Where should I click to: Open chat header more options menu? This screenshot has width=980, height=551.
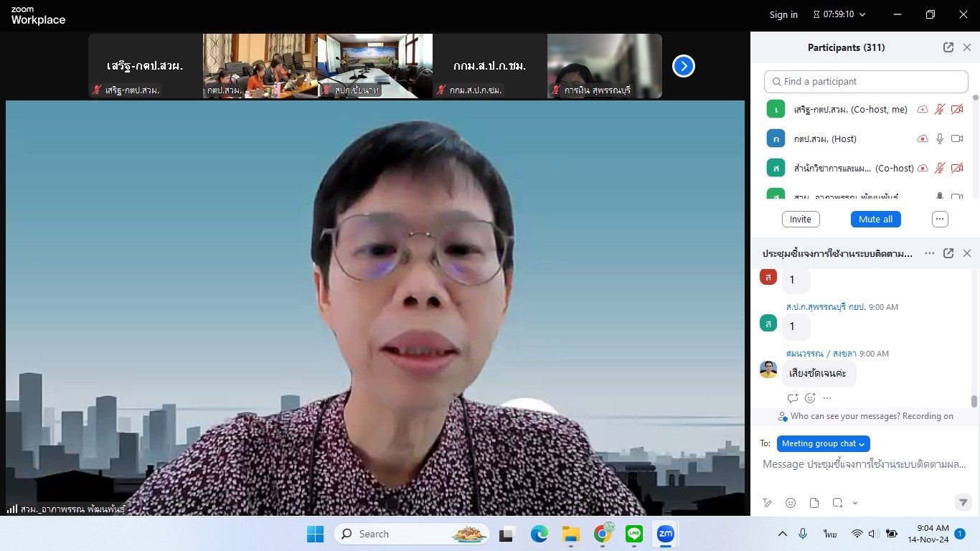tap(930, 253)
